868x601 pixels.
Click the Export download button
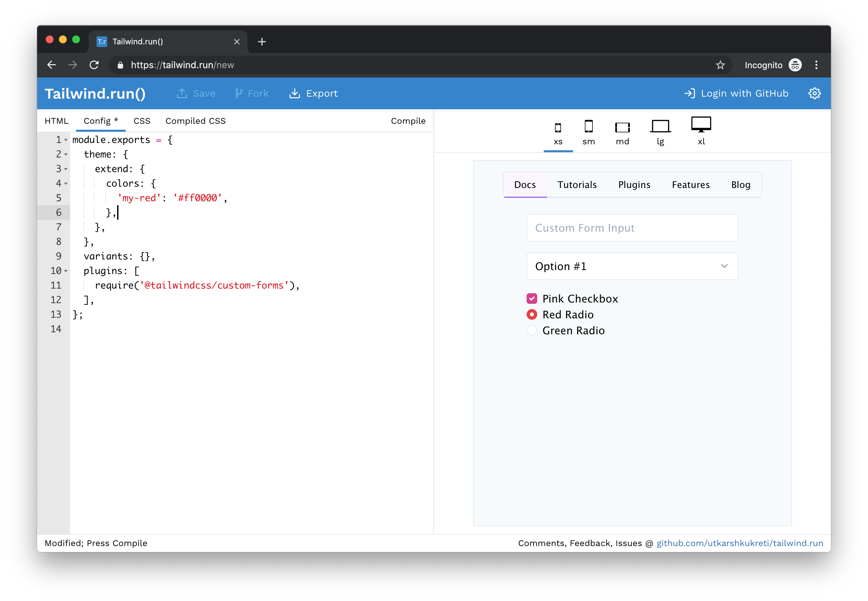(313, 93)
